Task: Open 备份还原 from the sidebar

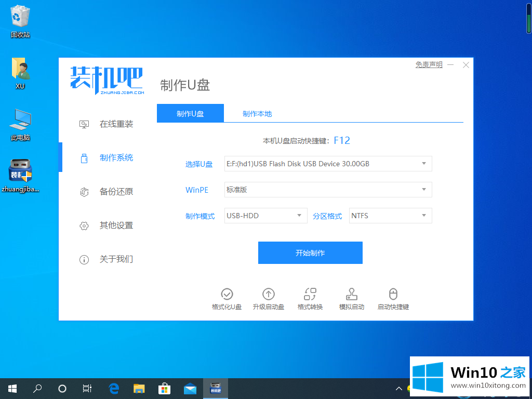Action: 116,192
